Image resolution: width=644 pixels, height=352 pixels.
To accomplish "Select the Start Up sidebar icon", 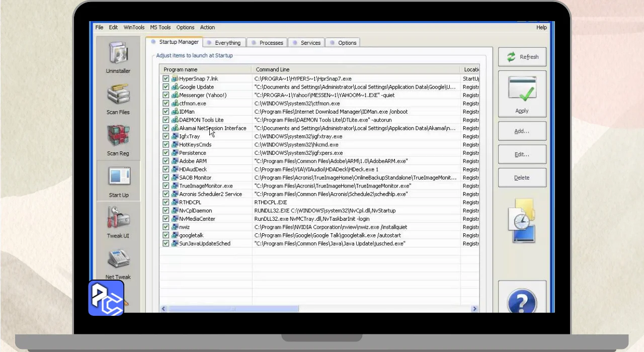I will point(119,178).
